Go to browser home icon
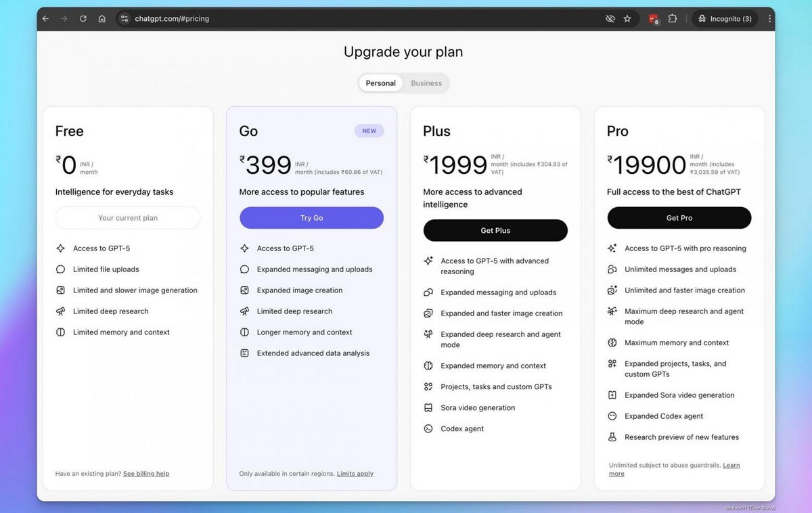Image resolution: width=812 pixels, height=513 pixels. coord(101,19)
